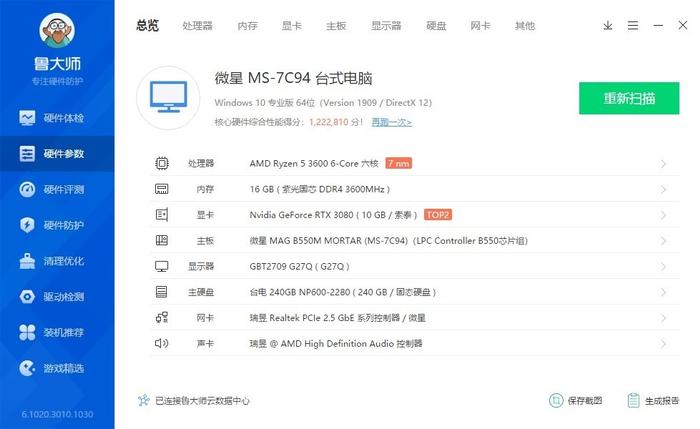
Task: Click 台电 240GB NP600-2280 text
Action: click(x=342, y=292)
